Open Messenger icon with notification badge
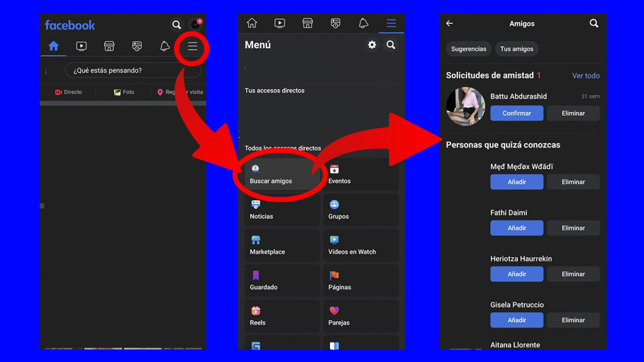 (x=195, y=25)
